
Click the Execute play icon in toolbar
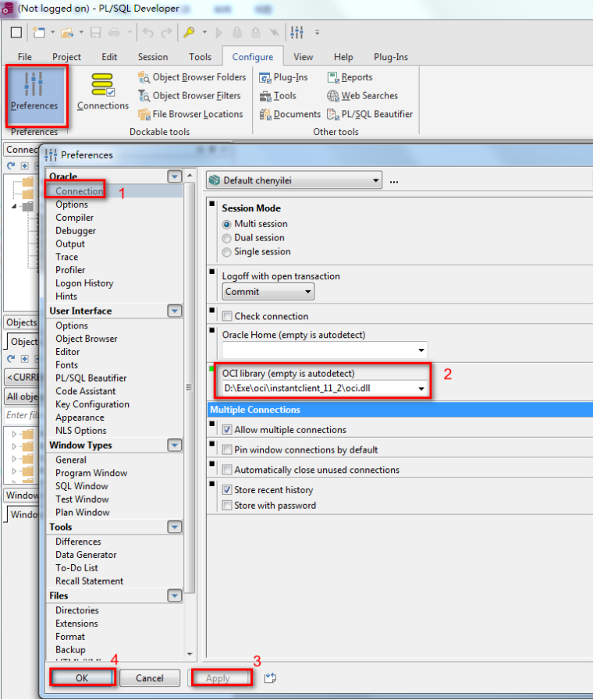coord(218,33)
